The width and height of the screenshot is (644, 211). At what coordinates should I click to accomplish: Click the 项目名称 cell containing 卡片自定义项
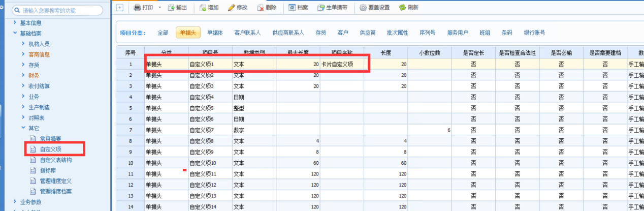click(x=341, y=65)
